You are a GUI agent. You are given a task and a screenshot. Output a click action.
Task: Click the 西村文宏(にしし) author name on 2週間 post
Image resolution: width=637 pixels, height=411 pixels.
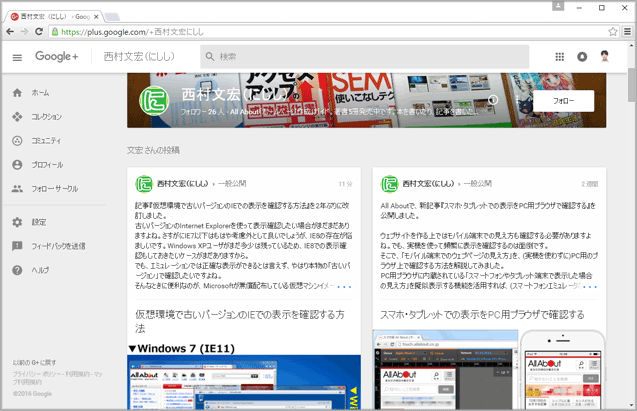[x=429, y=184]
